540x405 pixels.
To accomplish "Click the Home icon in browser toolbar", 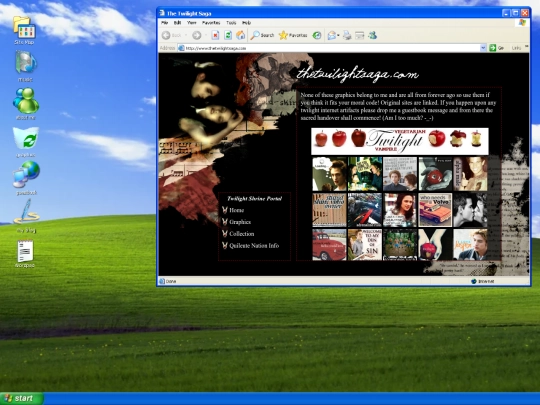I will tap(240, 35).
